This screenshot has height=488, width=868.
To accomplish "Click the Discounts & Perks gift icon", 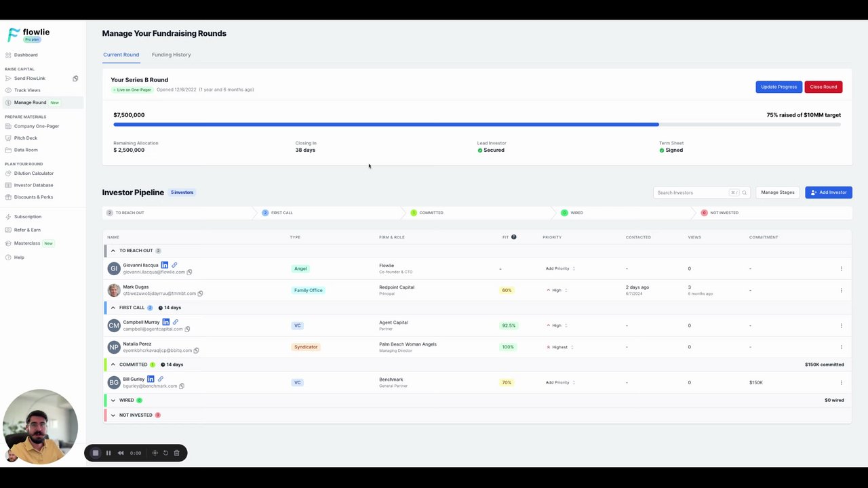I will (8, 197).
